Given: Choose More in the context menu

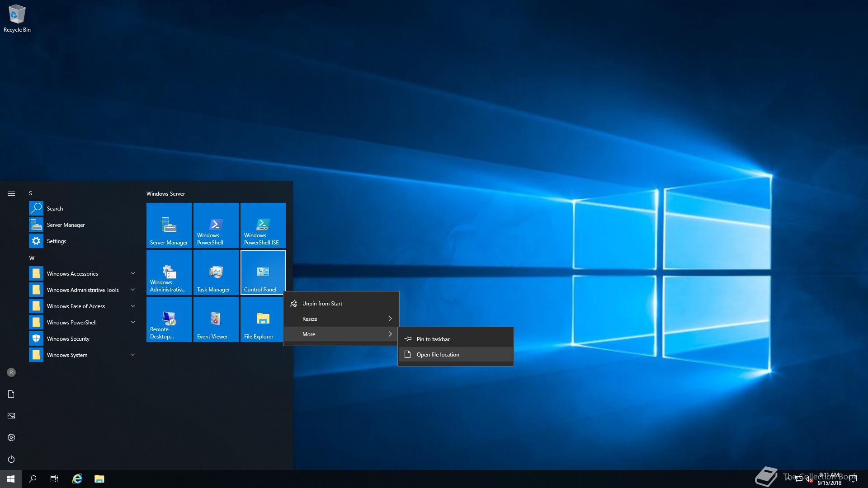Looking at the screenshot, I should pos(341,334).
